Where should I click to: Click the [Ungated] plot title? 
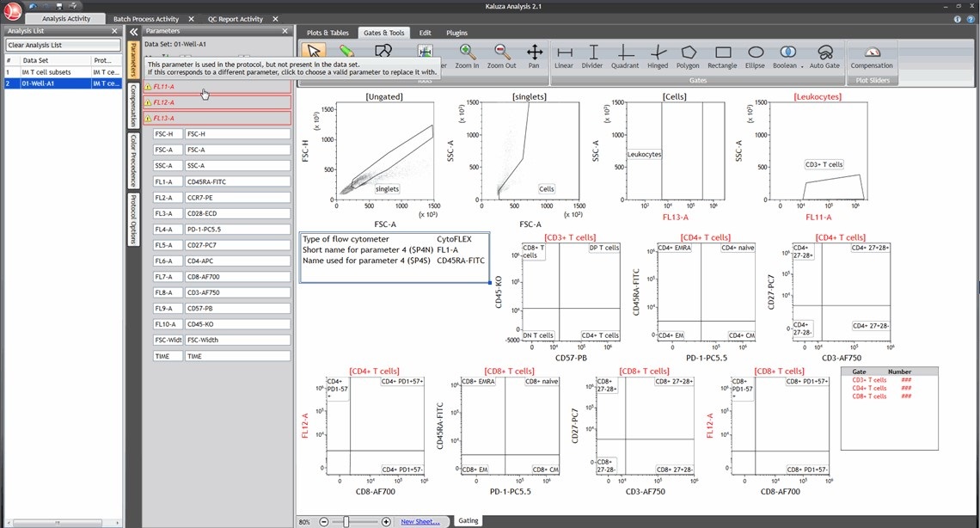coord(384,97)
